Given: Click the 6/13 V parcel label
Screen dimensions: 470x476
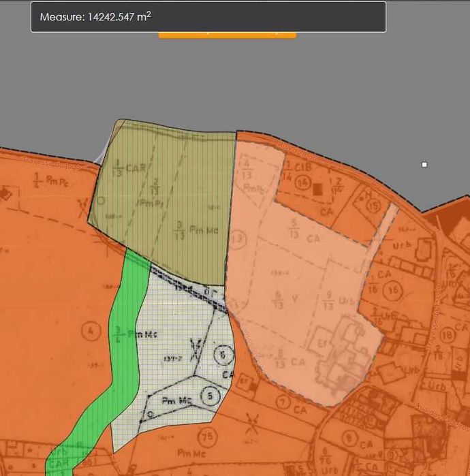Looking at the screenshot, I should point(285,299).
